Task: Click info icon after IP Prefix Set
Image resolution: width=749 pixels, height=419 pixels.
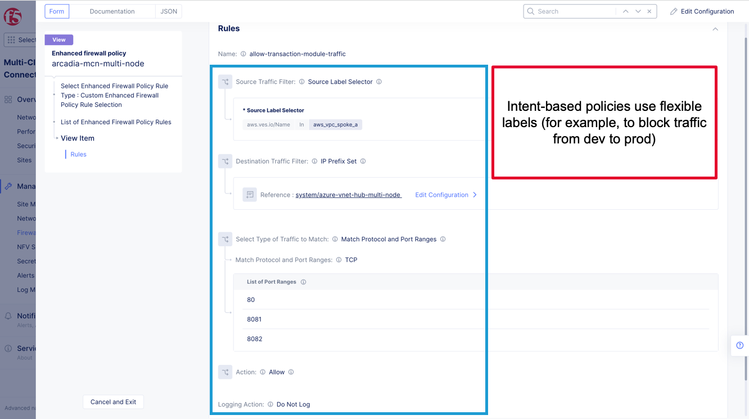Action: 363,161
